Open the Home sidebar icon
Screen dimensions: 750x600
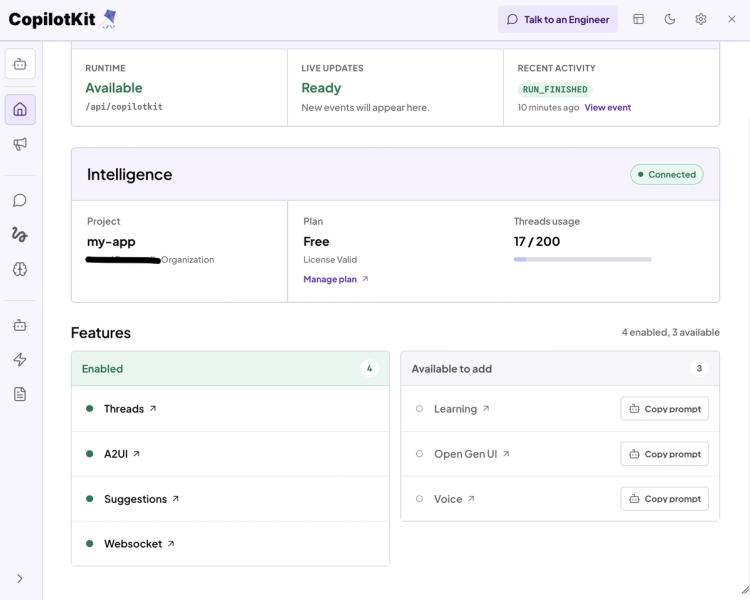click(20, 110)
